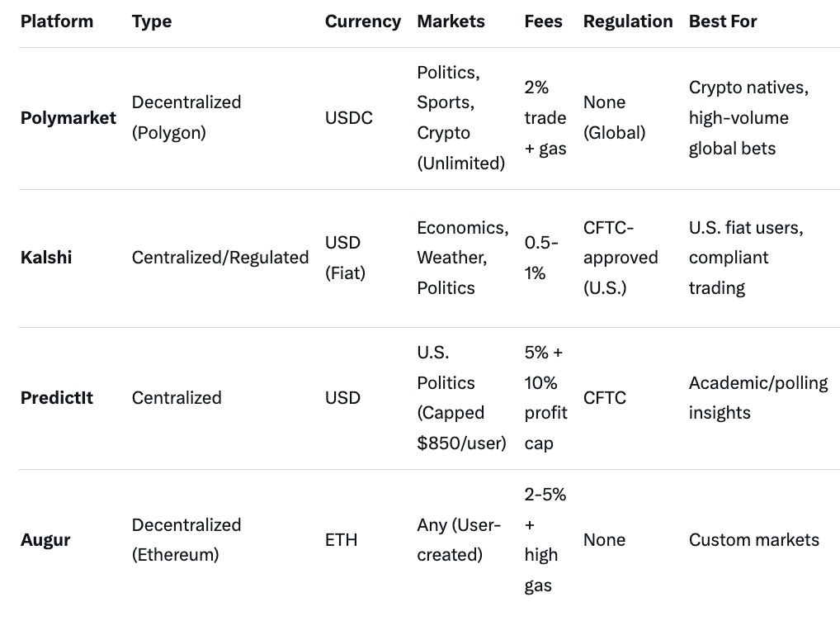This screenshot has width=840, height=621.
Task: Click the Any (User-created) markets cell
Action: [x=458, y=540]
